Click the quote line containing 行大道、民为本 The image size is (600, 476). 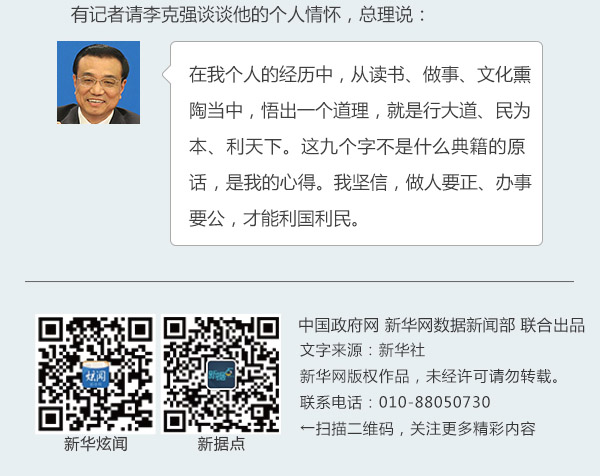pos(360,111)
